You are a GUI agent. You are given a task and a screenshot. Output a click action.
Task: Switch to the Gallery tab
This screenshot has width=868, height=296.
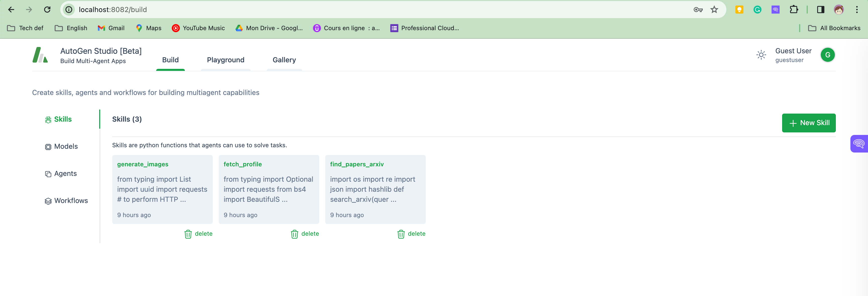pos(284,60)
